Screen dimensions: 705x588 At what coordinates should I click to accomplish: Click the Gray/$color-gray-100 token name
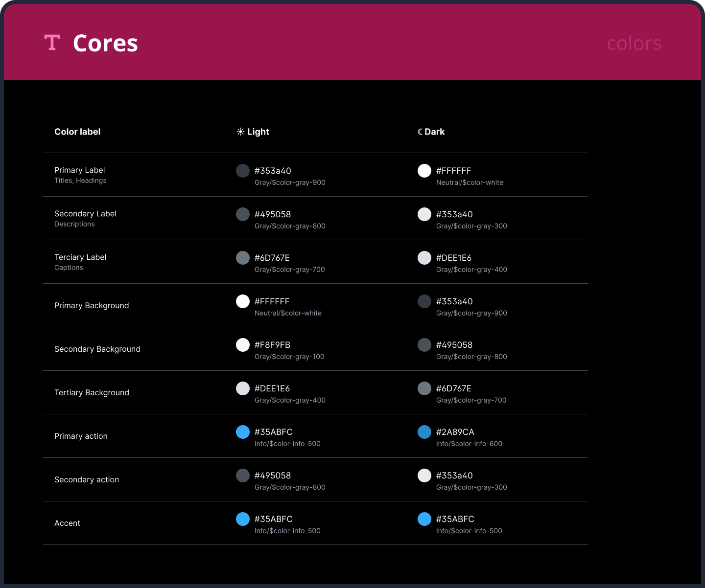[x=289, y=357]
